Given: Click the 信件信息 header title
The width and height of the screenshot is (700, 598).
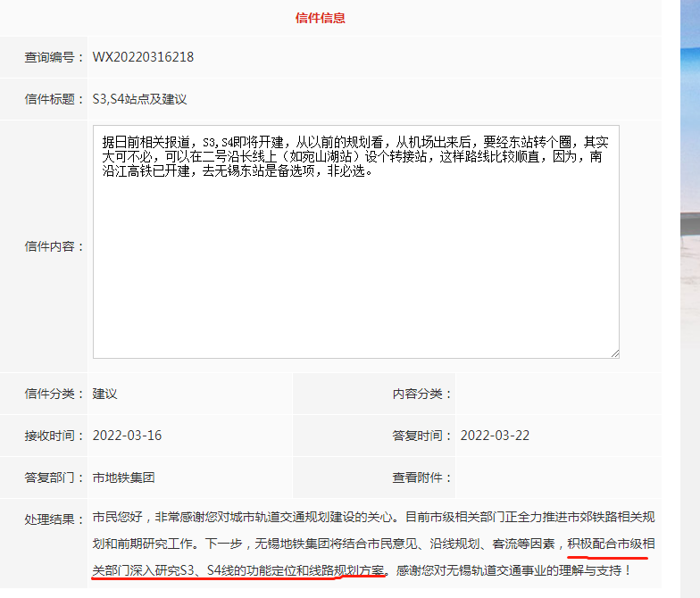Looking at the screenshot, I should 321,18.
